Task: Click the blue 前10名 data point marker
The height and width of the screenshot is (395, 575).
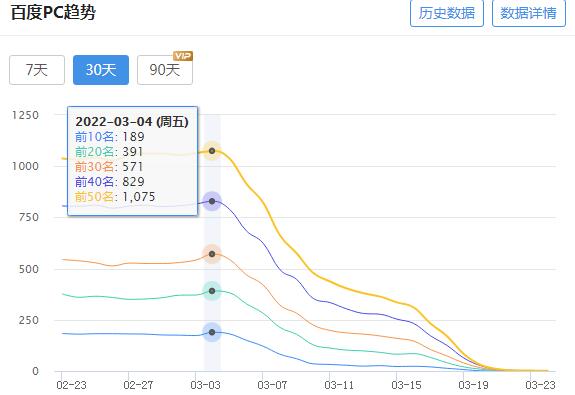Action: (x=212, y=332)
